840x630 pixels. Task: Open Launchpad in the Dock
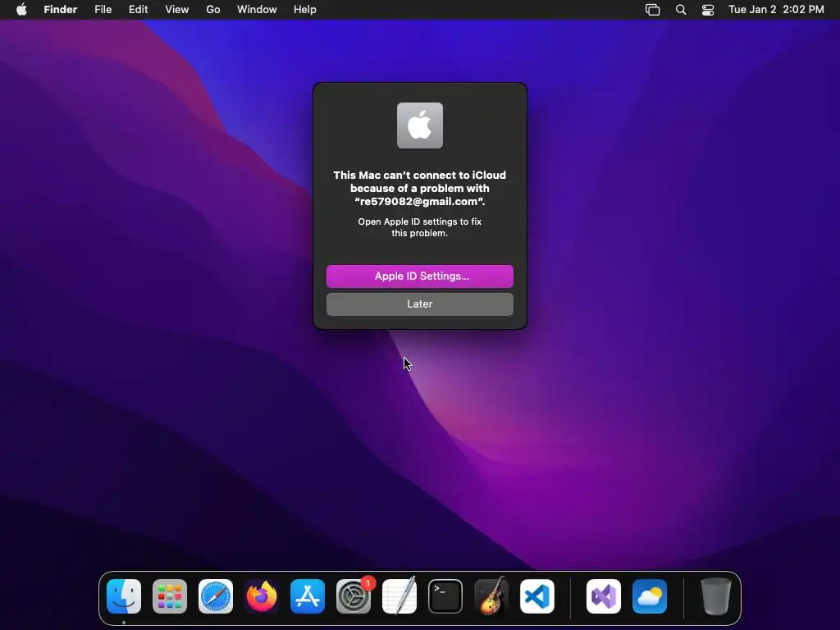coord(170,596)
